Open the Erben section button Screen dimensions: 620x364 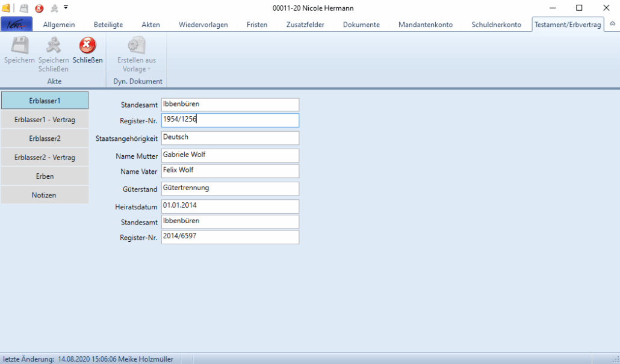point(45,176)
